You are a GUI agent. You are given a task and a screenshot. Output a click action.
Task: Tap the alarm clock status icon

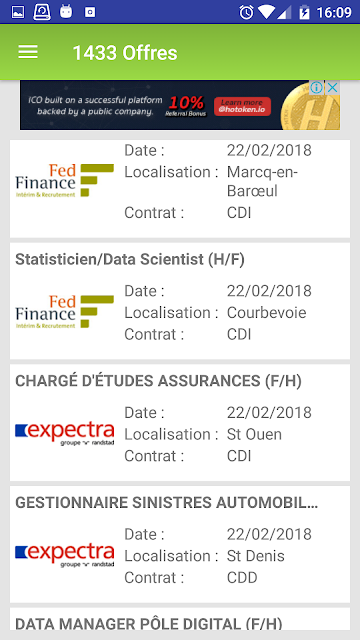coord(246,12)
